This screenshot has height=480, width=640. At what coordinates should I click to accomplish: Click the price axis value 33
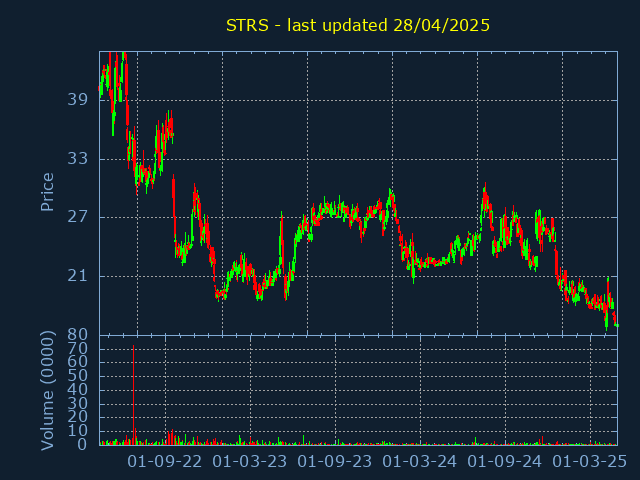[x=78, y=158]
